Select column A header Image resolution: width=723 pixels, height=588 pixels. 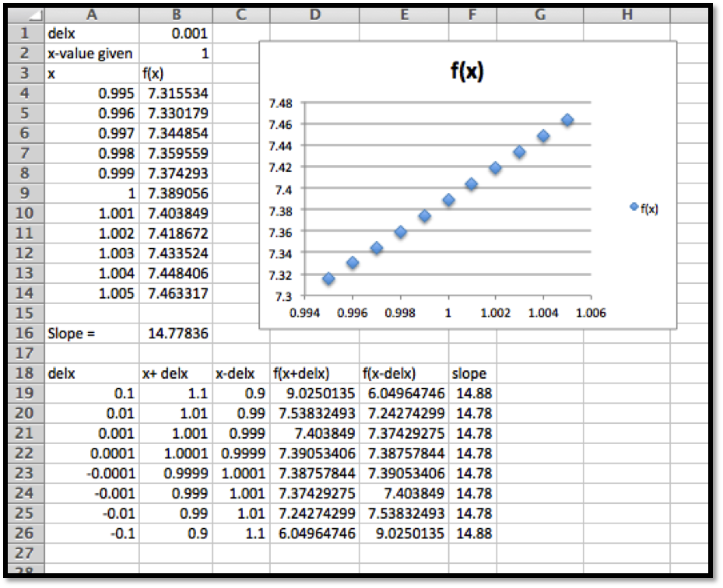pyautogui.click(x=92, y=13)
